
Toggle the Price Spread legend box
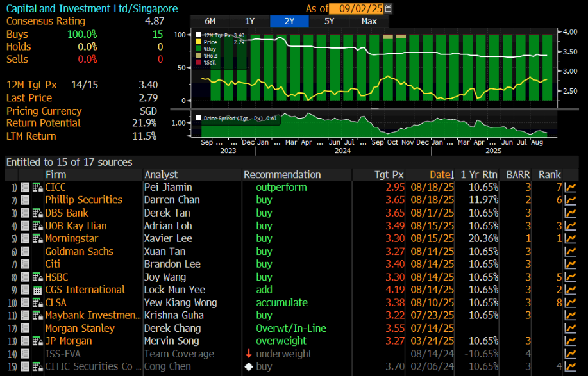coord(199,118)
